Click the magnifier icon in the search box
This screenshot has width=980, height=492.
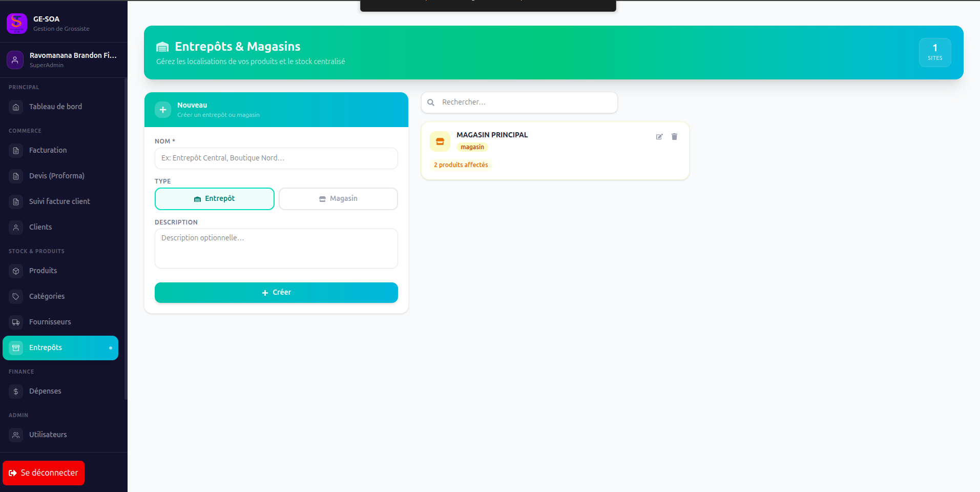[x=431, y=102]
